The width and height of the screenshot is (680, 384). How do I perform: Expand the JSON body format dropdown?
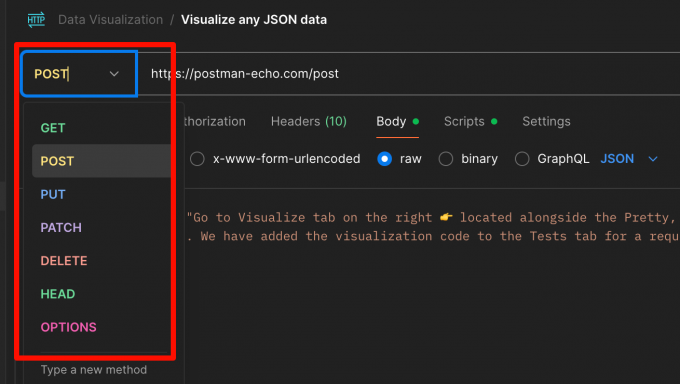pyautogui.click(x=629, y=159)
